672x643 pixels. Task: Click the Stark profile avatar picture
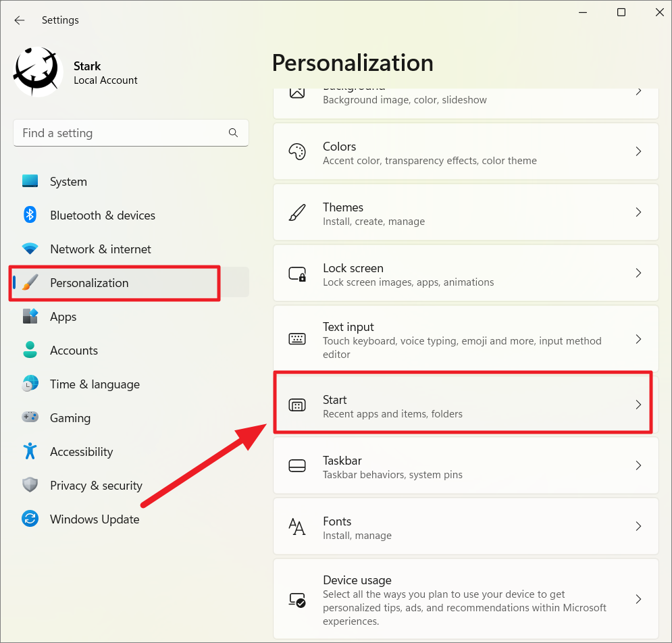coord(37,72)
